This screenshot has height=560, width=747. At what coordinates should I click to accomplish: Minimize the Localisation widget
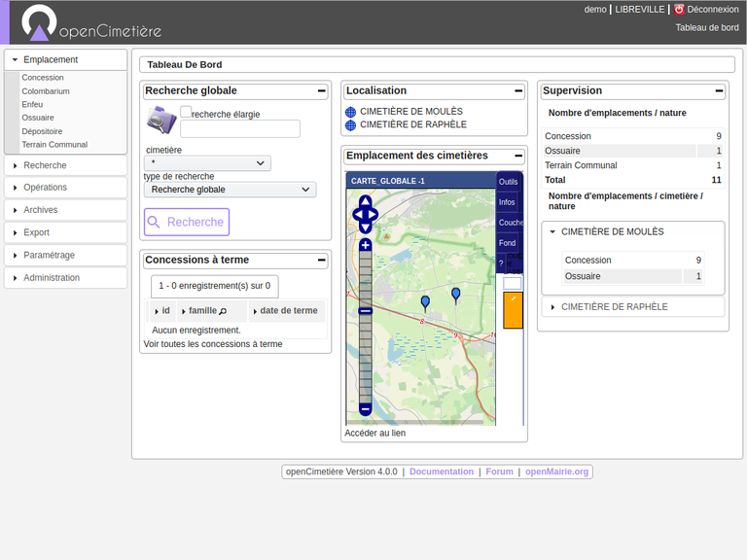[x=519, y=91]
